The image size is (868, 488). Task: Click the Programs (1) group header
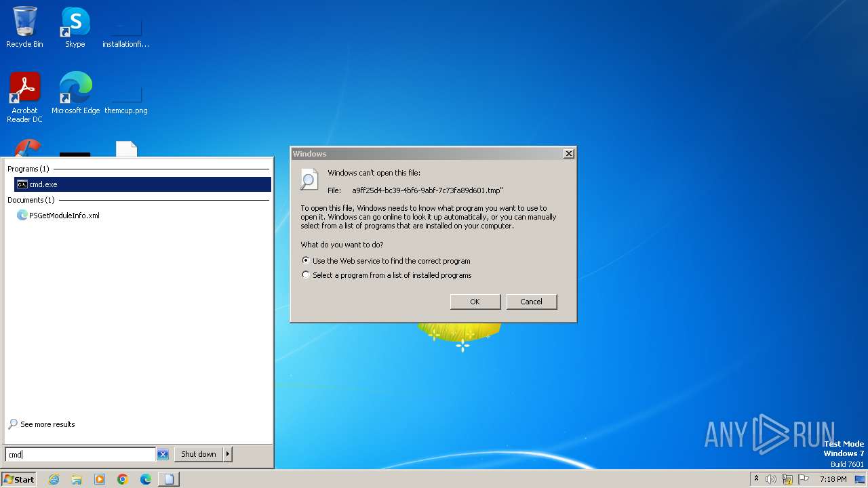(28, 169)
